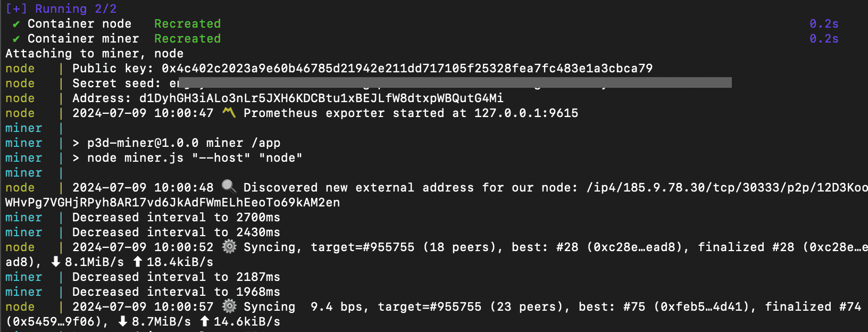868x332 pixels.
Task: Click the node address starting with d1DyhGH3
Action: [321, 98]
